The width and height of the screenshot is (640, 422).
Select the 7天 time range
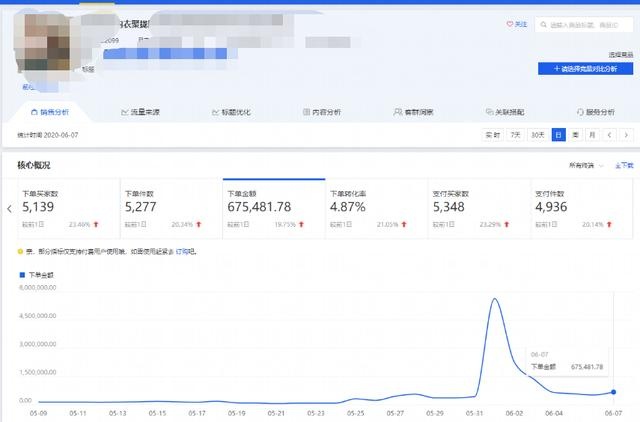tap(516, 135)
